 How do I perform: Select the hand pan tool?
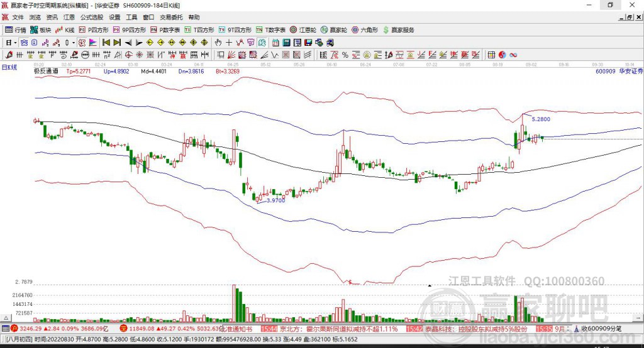click(x=218, y=42)
